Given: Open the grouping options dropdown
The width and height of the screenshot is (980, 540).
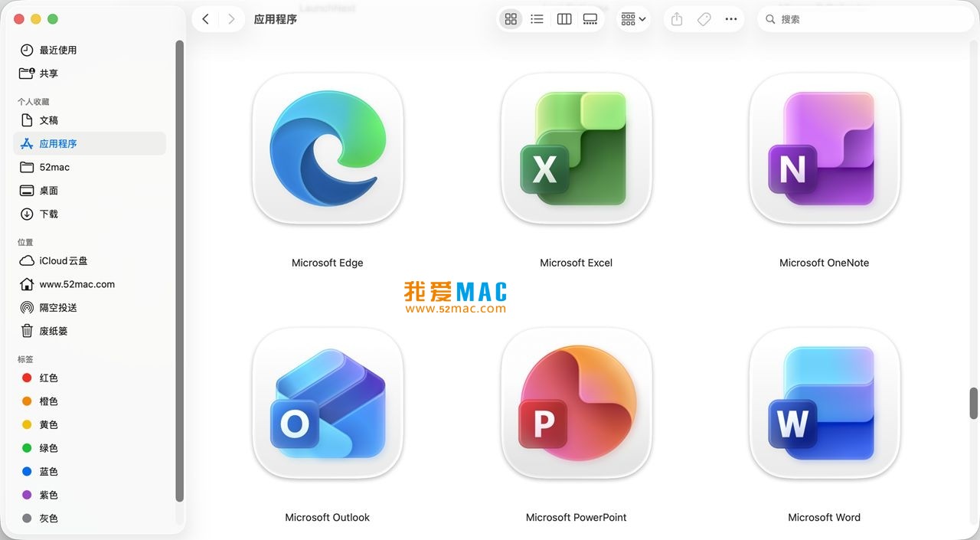Looking at the screenshot, I should 633,18.
